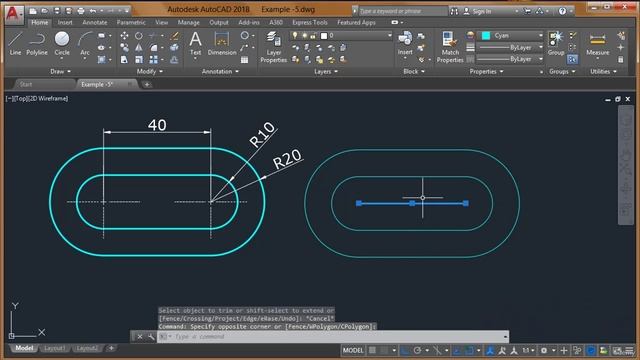Pick the Stretch tool
This screenshot has height=360, width=640.
coord(124,60)
